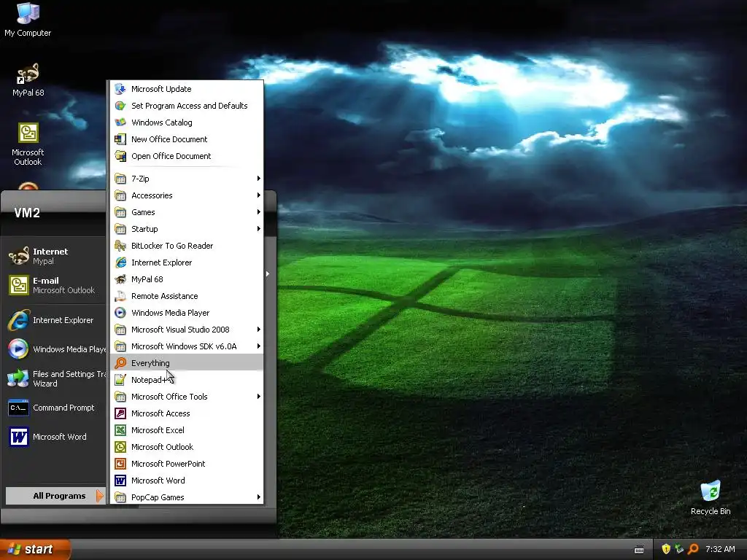This screenshot has width=747, height=560.
Task: Open the Games folder entry
Action: [187, 212]
